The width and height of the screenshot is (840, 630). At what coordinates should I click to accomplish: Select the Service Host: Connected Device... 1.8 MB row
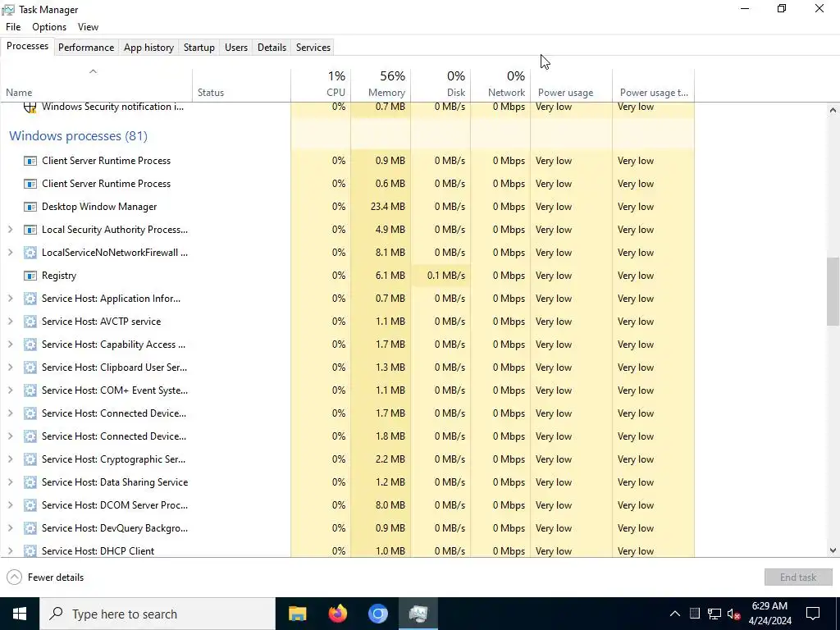[348, 436]
